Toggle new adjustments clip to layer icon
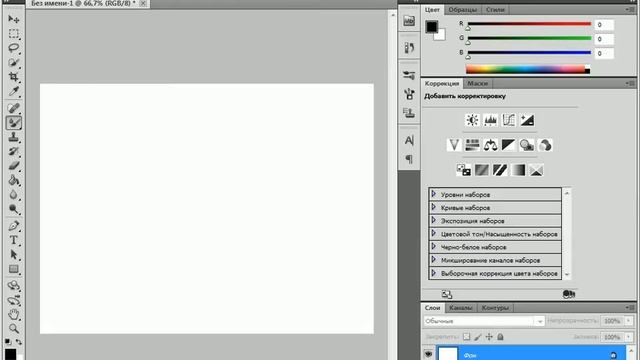Image resolution: width=640 pixels, height=360 pixels. tap(569, 294)
